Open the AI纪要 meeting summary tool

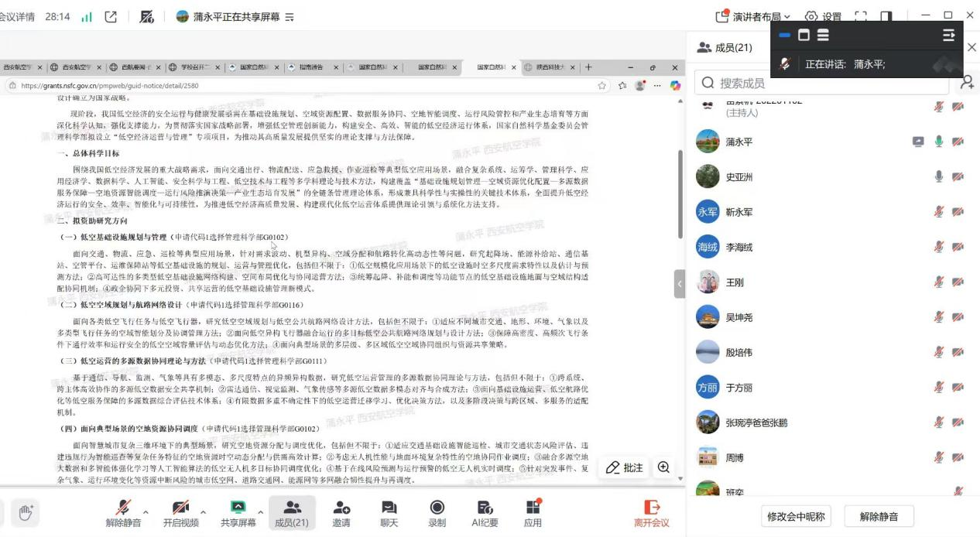pyautogui.click(x=486, y=514)
